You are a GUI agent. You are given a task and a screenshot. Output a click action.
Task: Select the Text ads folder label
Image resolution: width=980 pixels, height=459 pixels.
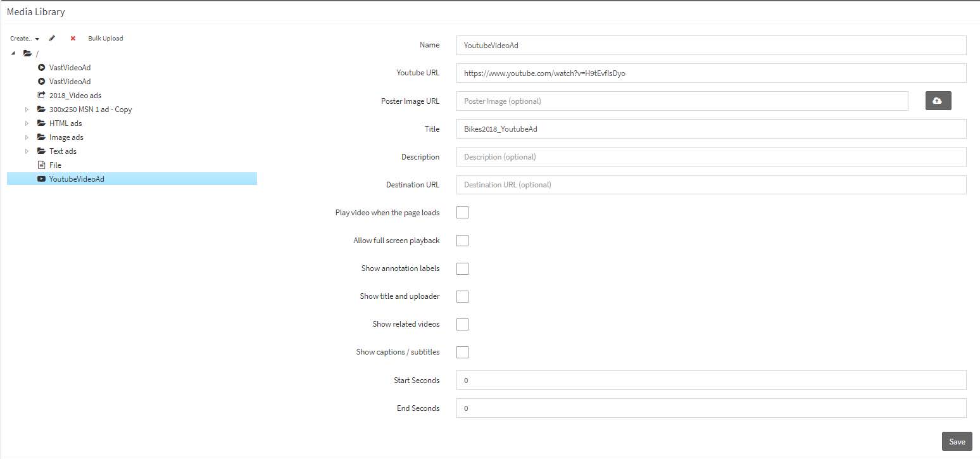[x=63, y=151]
